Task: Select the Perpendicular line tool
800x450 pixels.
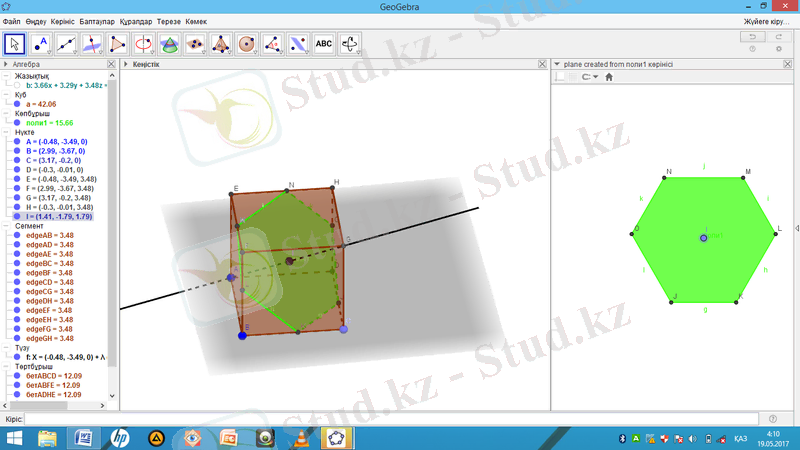Action: [92, 44]
